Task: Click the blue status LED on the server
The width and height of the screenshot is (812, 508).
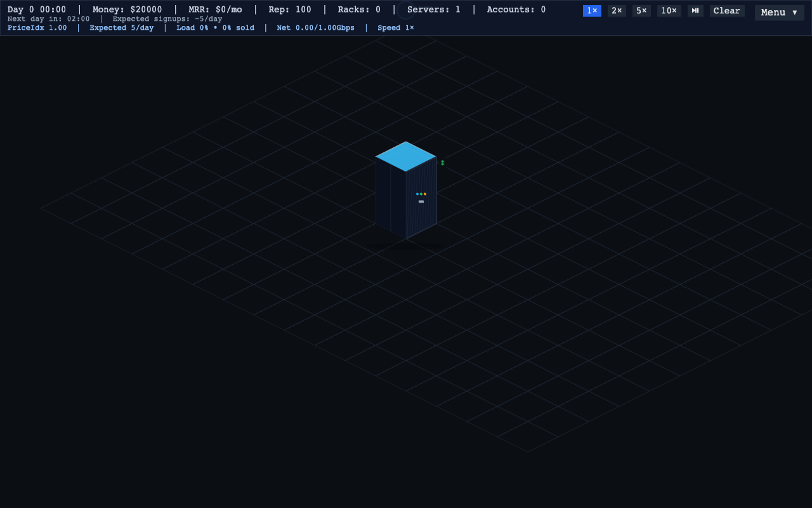Action: point(417,194)
